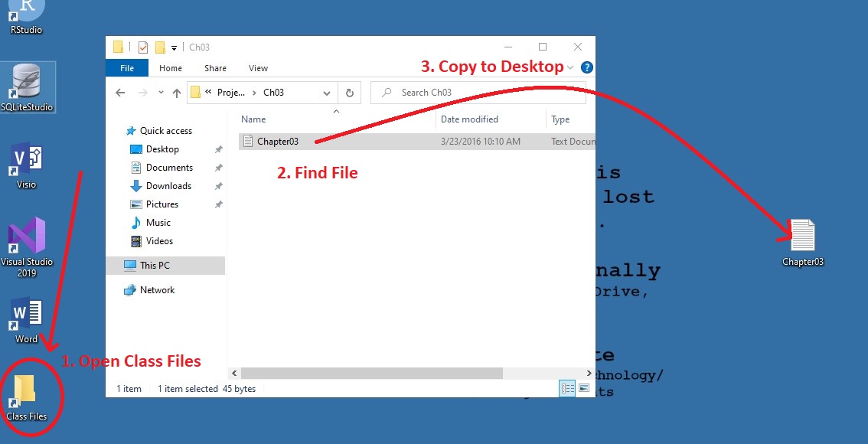868x444 pixels.
Task: Switch to the View tab
Action: click(x=258, y=67)
